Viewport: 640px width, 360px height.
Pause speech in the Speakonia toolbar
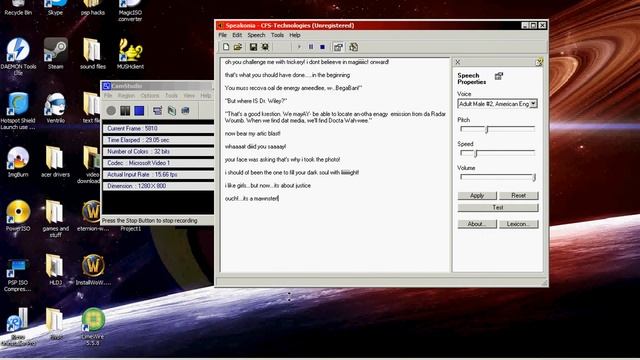click(311, 47)
